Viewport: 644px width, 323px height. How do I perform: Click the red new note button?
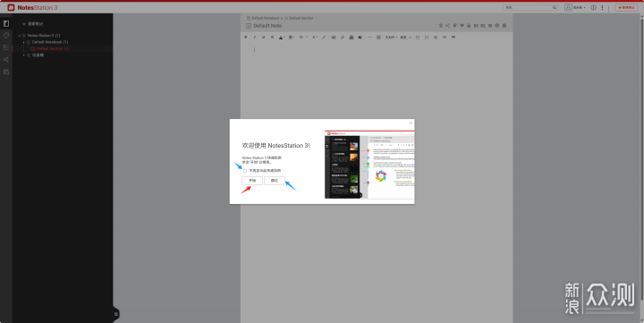point(626,7)
